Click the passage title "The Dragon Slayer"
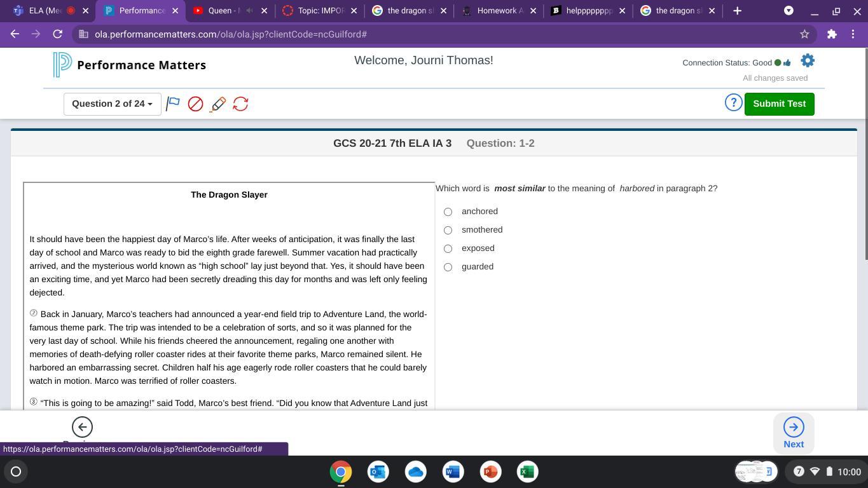The width and height of the screenshot is (868, 488). [229, 194]
